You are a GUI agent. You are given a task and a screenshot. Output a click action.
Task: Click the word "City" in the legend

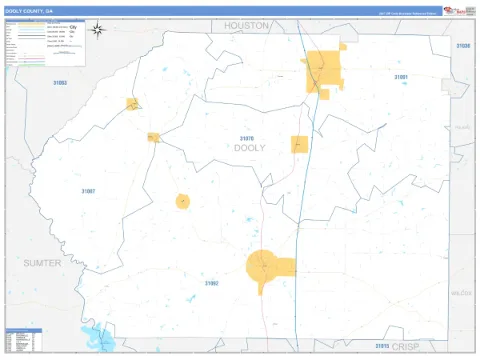(73, 27)
